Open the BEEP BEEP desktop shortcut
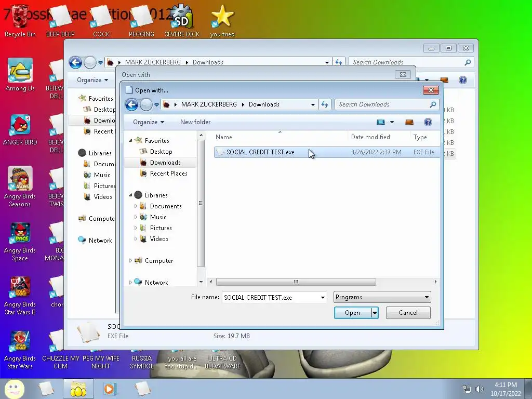 click(60, 21)
